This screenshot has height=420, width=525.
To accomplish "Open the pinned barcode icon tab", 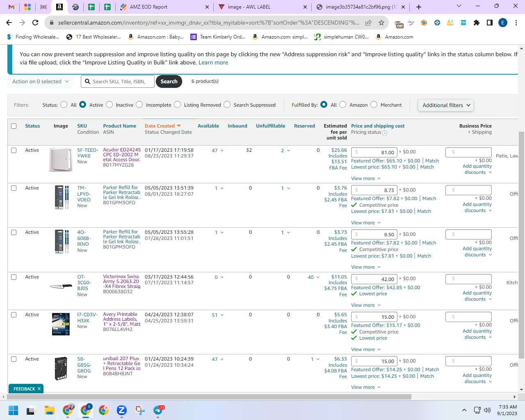I will click(x=43, y=7).
